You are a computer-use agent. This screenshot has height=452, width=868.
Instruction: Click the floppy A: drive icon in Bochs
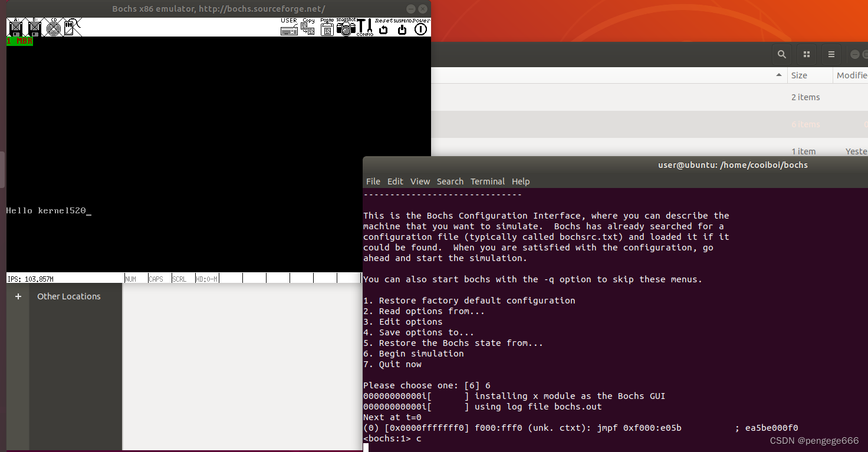(16, 27)
